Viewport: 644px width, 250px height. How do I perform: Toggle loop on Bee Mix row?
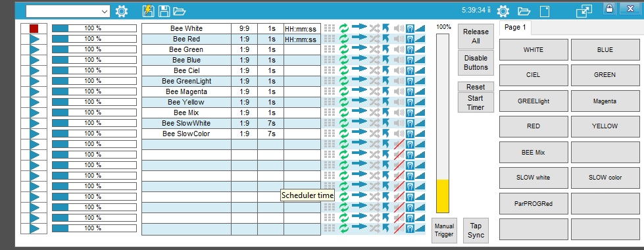(344, 113)
